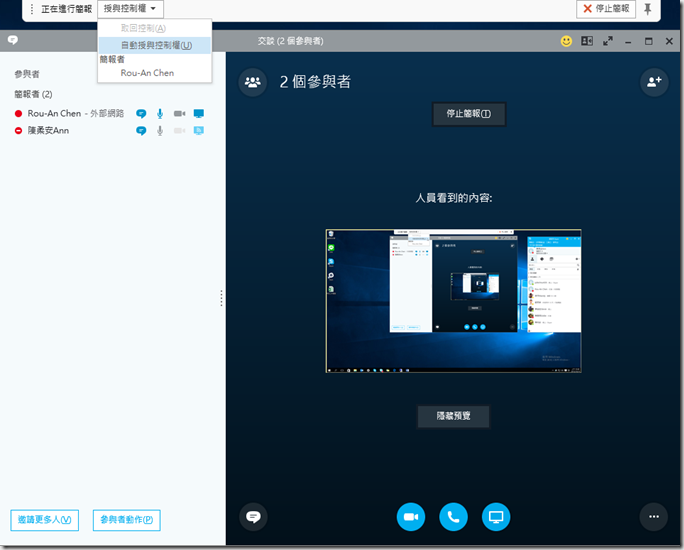The width and height of the screenshot is (684, 550).
Task: Select 自動接受控制權 menu item
Action: click(156, 45)
